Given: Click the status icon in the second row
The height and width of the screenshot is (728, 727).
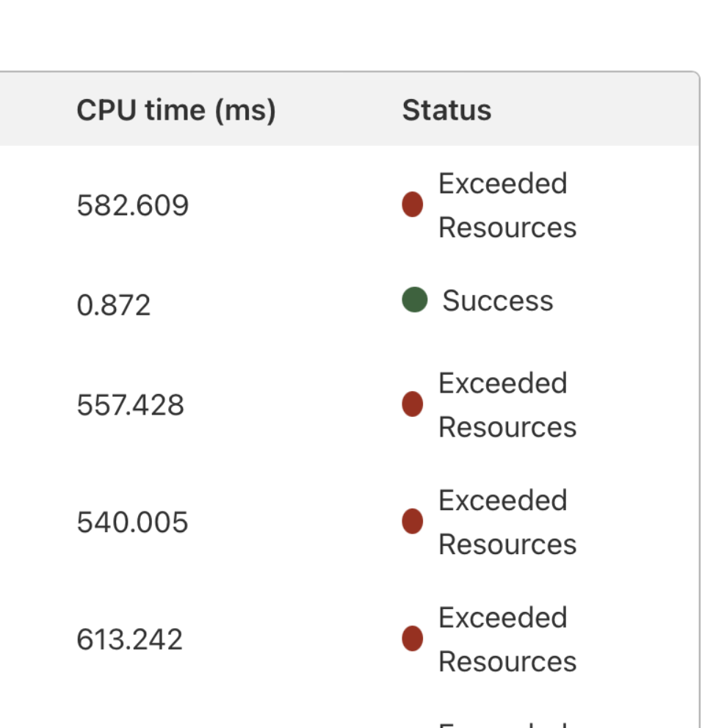Looking at the screenshot, I should click(412, 300).
